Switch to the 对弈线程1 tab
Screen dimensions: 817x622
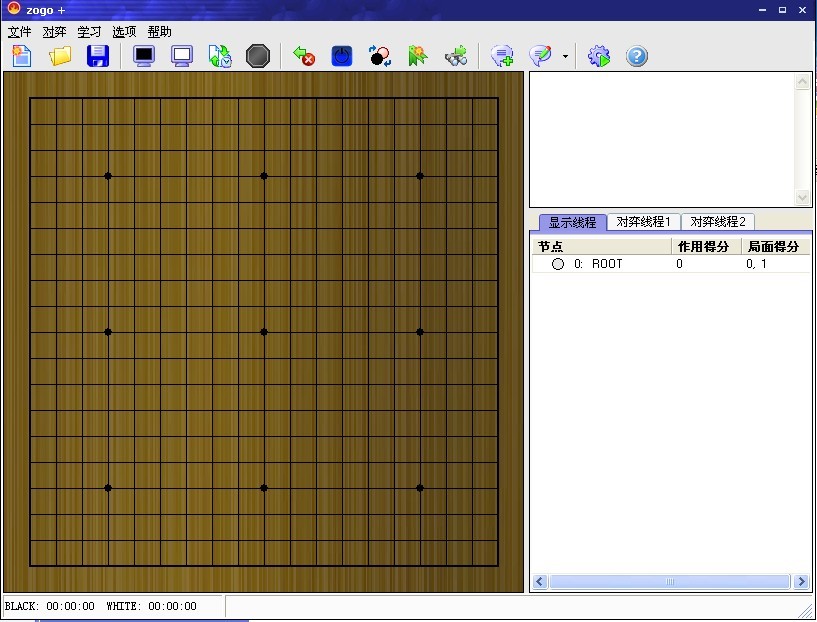643,221
